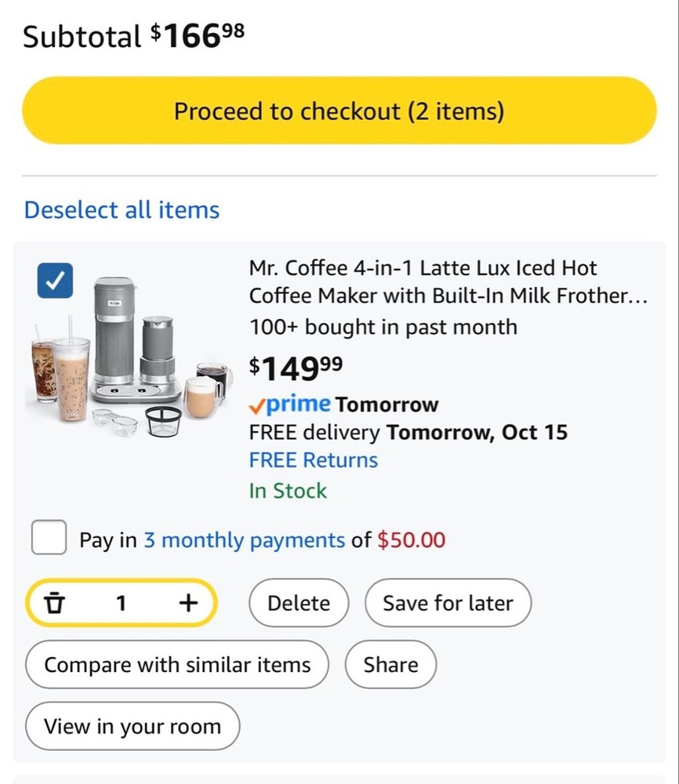Click the In Stock status text
The height and width of the screenshot is (784, 679).
coord(285,489)
